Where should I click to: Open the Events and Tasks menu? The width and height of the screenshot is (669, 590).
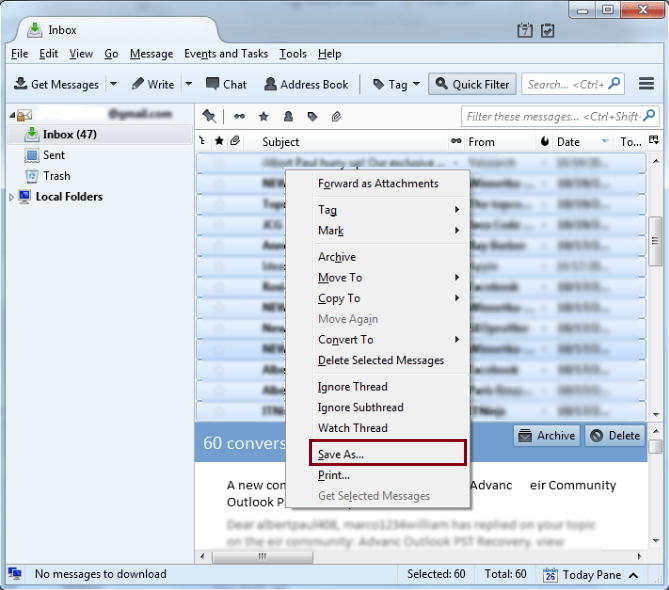pos(226,54)
